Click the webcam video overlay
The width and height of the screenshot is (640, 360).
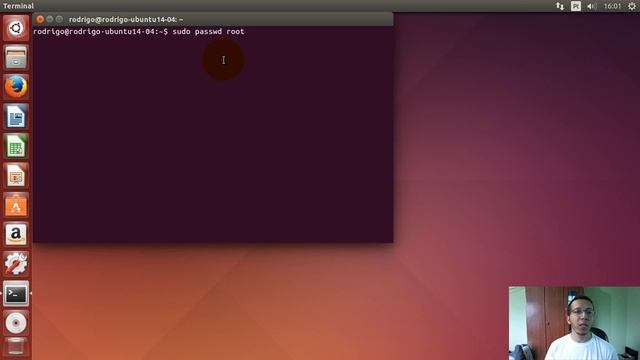click(574, 323)
